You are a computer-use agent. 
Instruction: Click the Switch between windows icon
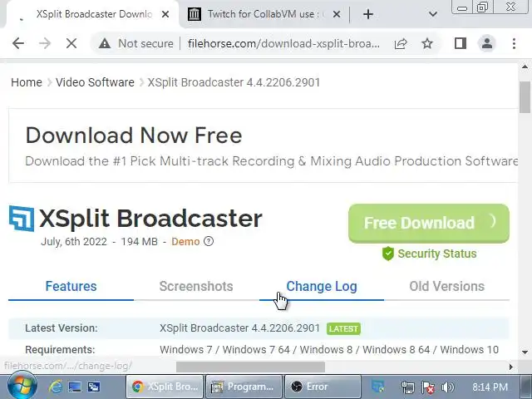[x=94, y=387]
